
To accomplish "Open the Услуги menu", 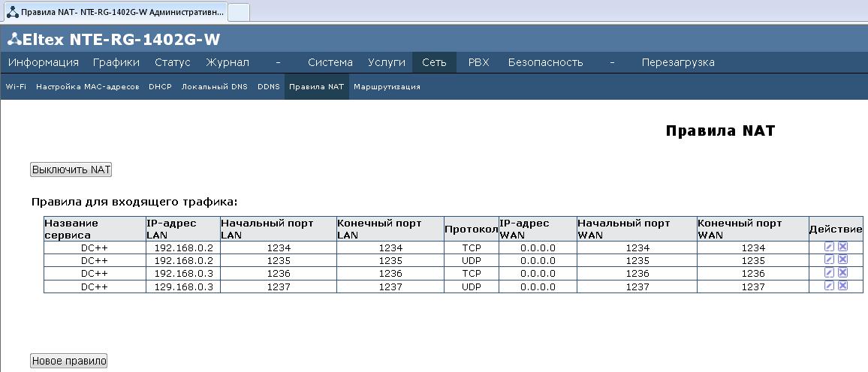I will (x=387, y=62).
